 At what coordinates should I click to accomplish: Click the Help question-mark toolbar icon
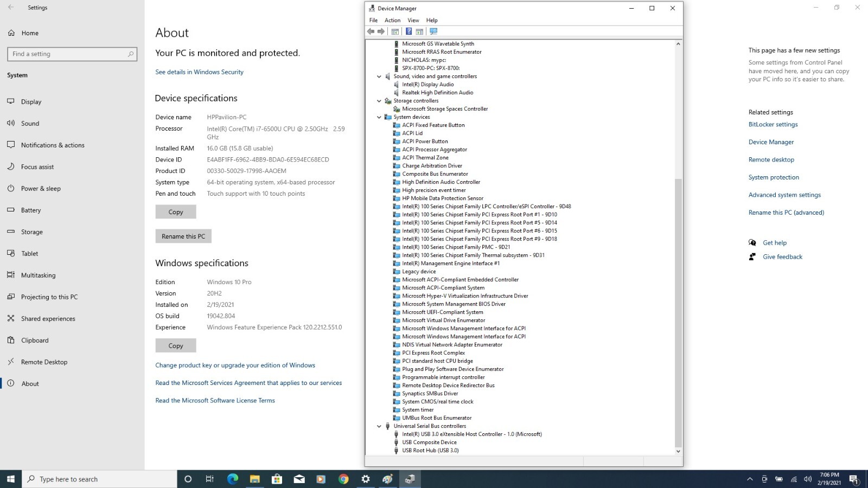click(x=409, y=31)
